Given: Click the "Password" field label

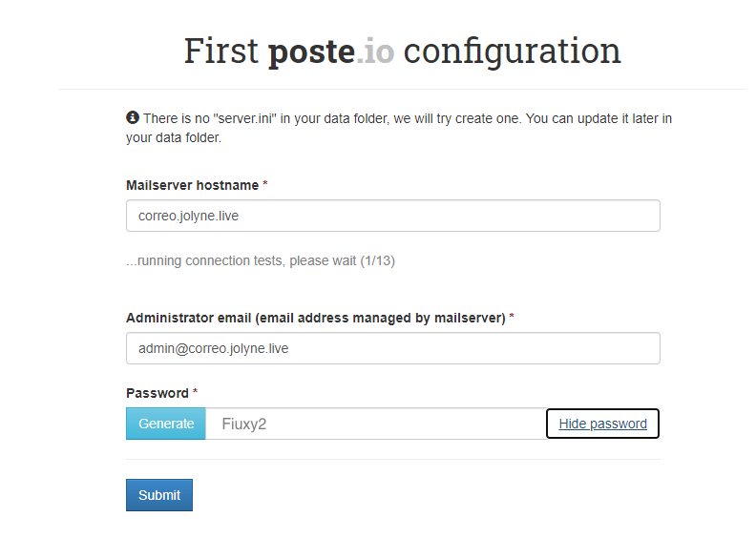Looking at the screenshot, I should tap(157, 393).
